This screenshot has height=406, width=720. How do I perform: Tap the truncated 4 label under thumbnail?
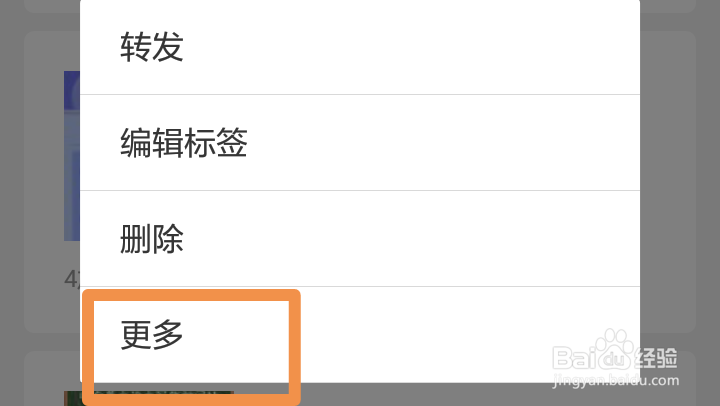tap(72, 278)
